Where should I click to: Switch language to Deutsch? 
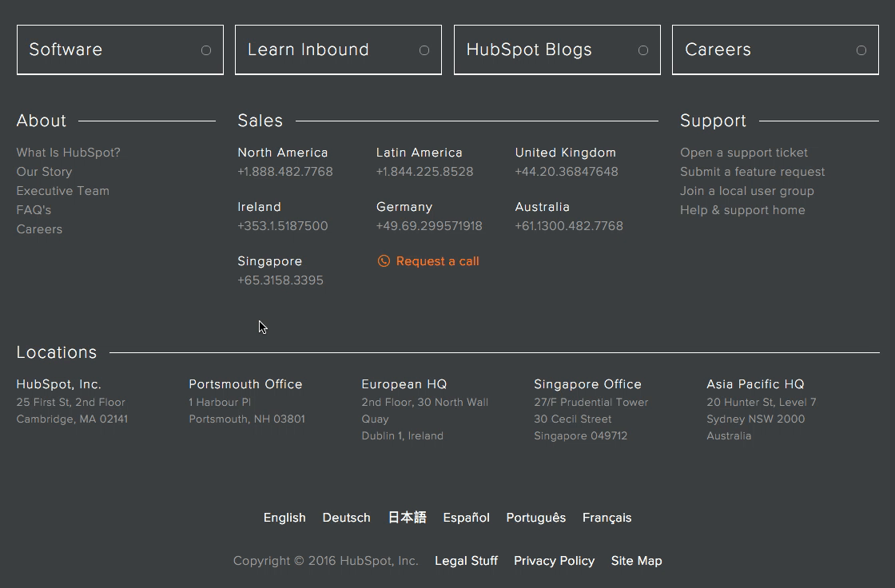[x=347, y=518]
